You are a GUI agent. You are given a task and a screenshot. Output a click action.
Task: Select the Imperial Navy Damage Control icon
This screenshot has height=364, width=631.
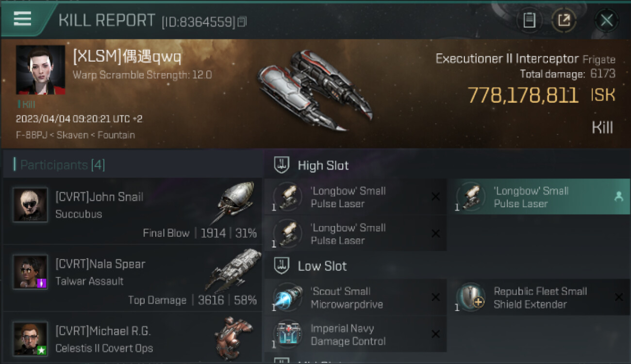pos(287,334)
